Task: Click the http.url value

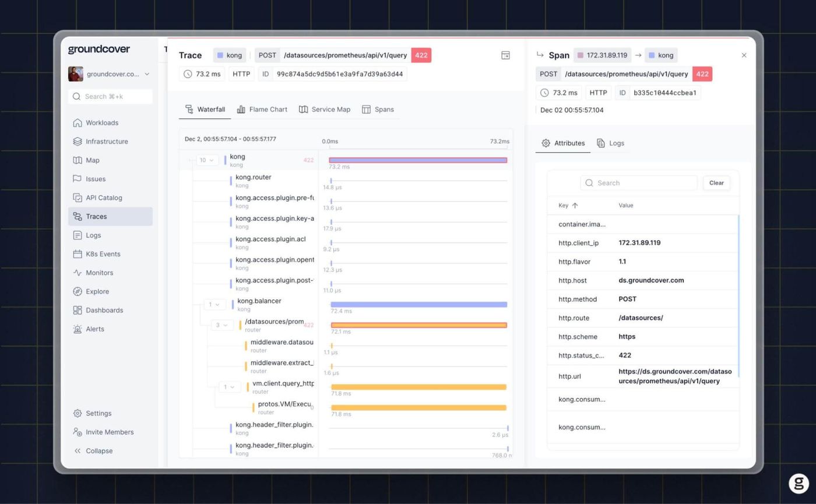Action: [x=675, y=376]
